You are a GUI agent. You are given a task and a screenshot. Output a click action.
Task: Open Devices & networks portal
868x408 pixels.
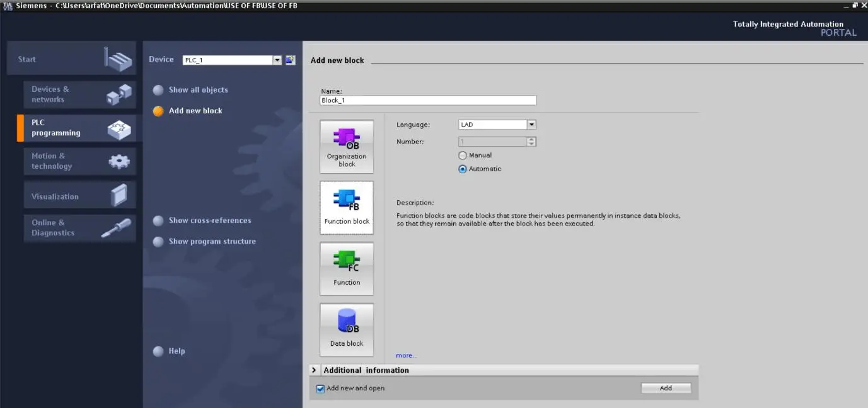79,94
